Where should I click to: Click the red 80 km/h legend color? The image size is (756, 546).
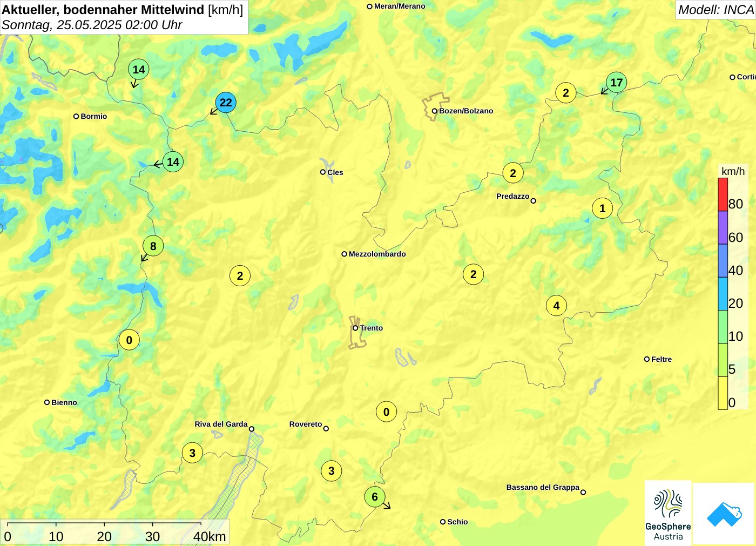tap(723, 194)
